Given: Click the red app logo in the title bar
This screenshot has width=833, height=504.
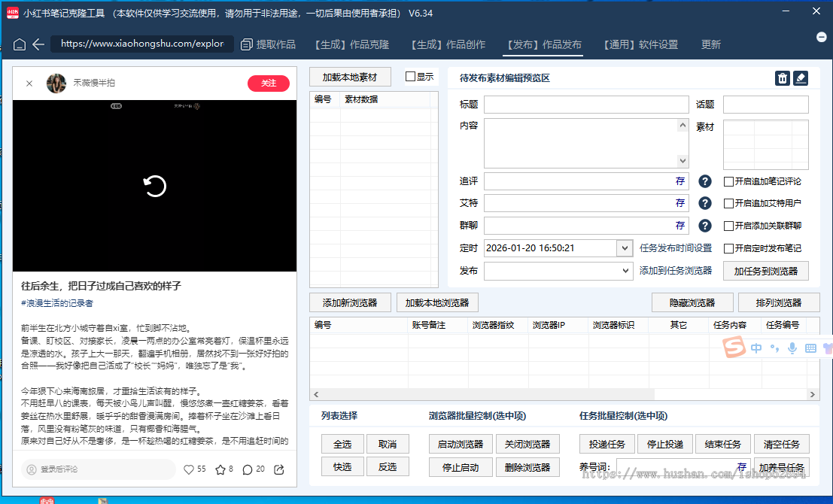Looking at the screenshot, I should (13, 13).
